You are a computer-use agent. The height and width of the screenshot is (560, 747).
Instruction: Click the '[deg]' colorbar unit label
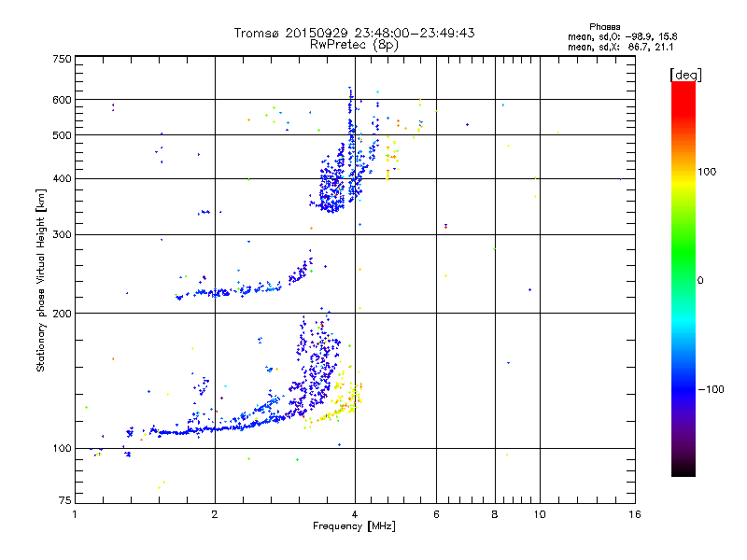click(685, 76)
